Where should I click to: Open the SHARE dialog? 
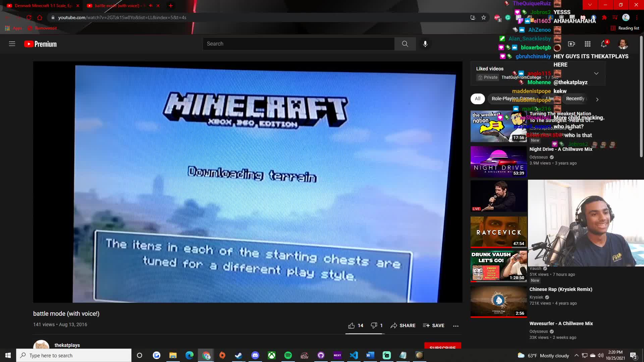(x=403, y=325)
